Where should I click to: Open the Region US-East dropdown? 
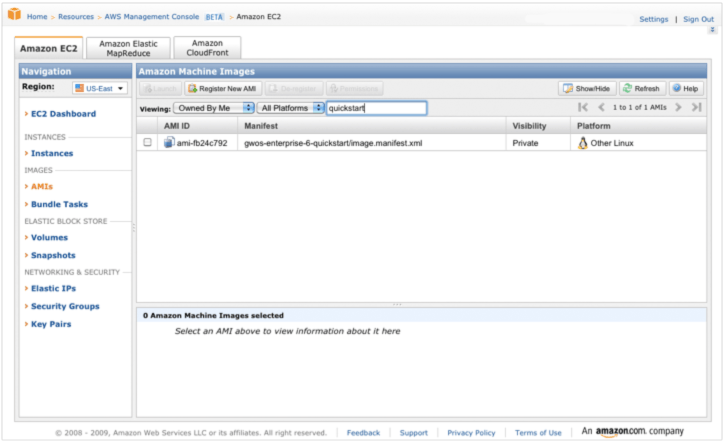(100, 88)
